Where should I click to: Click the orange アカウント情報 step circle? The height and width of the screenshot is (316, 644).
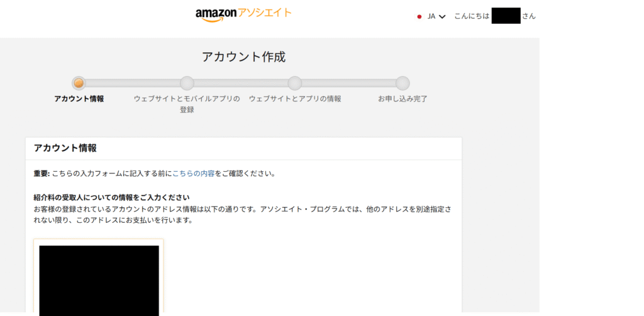79,83
